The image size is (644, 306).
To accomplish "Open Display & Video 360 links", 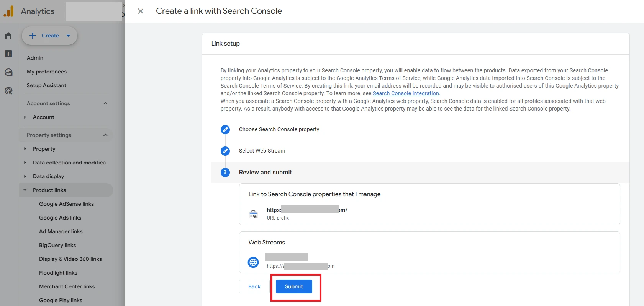I will (x=70, y=259).
